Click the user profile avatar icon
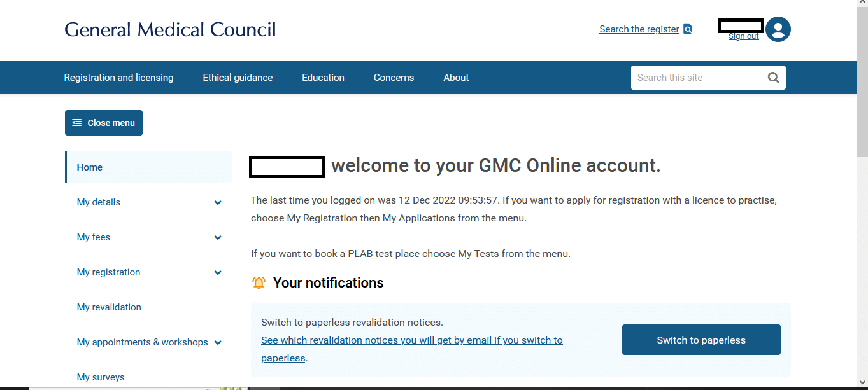The width and height of the screenshot is (868, 390). click(778, 29)
